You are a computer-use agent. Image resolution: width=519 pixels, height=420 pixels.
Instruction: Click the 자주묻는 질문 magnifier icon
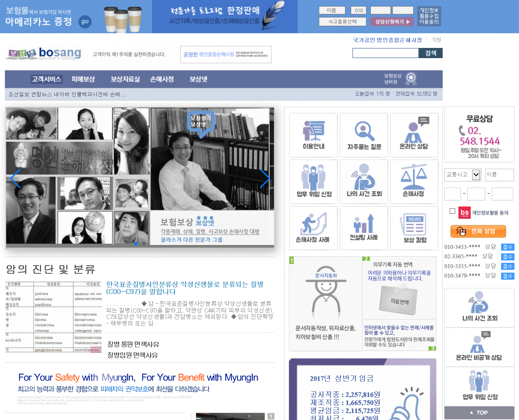[364, 135]
